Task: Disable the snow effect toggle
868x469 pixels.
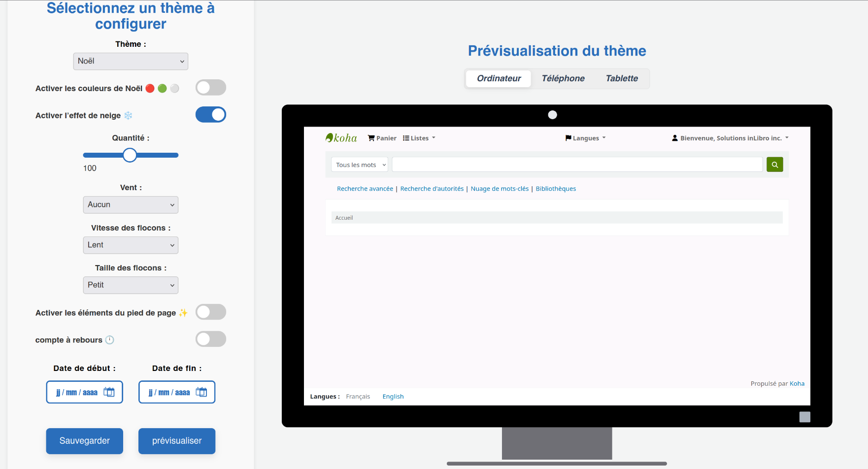Action: (210, 115)
